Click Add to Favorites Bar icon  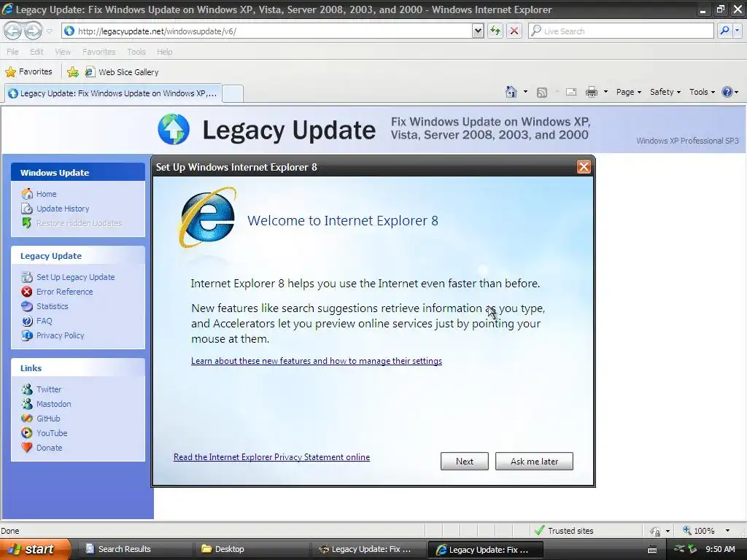coord(73,72)
